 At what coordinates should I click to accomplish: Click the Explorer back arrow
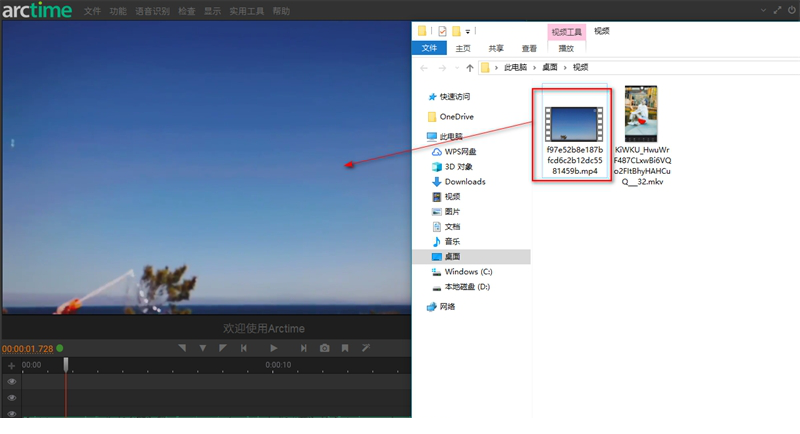424,68
